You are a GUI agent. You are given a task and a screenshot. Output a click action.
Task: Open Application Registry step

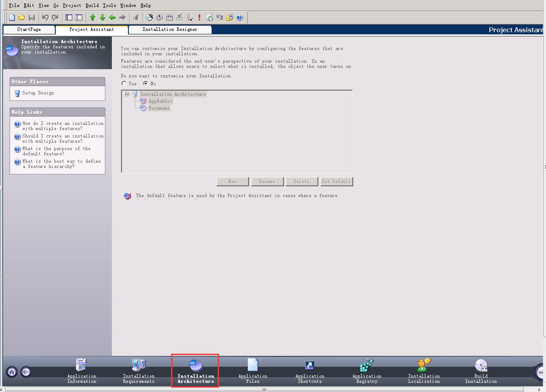click(x=367, y=371)
